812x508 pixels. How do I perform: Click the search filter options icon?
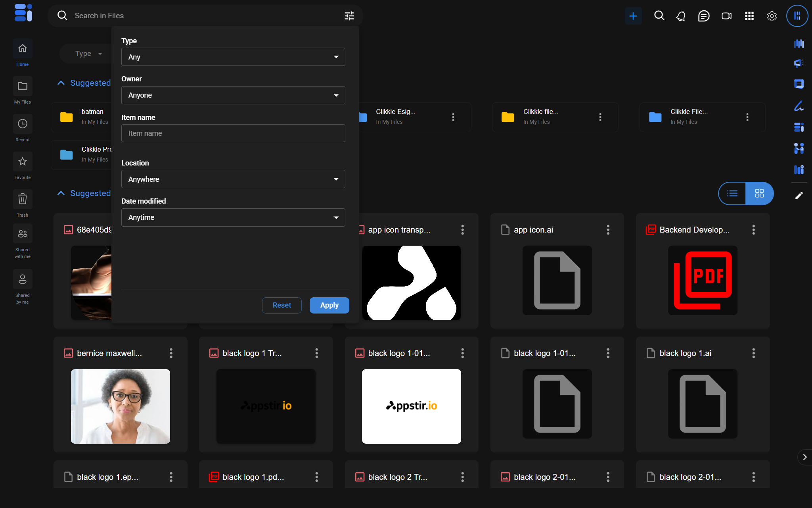[x=349, y=16]
